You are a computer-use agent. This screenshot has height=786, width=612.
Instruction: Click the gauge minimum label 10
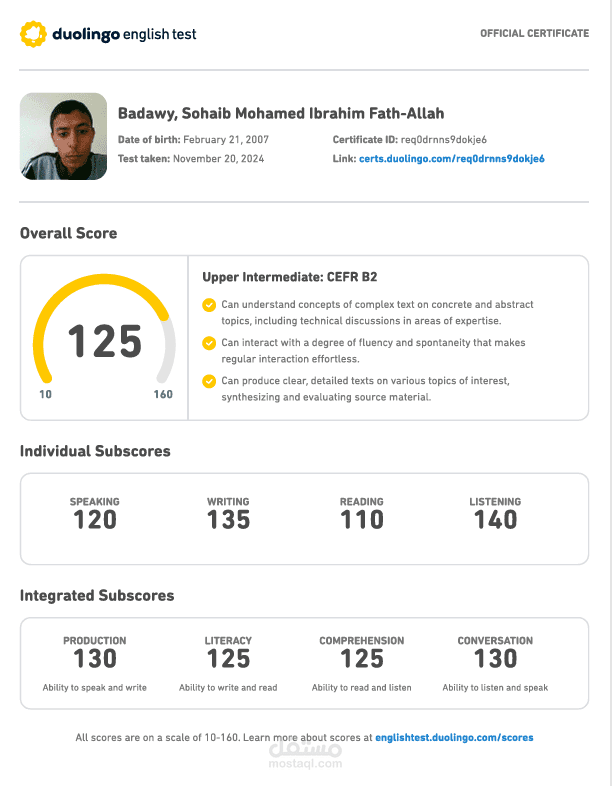point(46,395)
